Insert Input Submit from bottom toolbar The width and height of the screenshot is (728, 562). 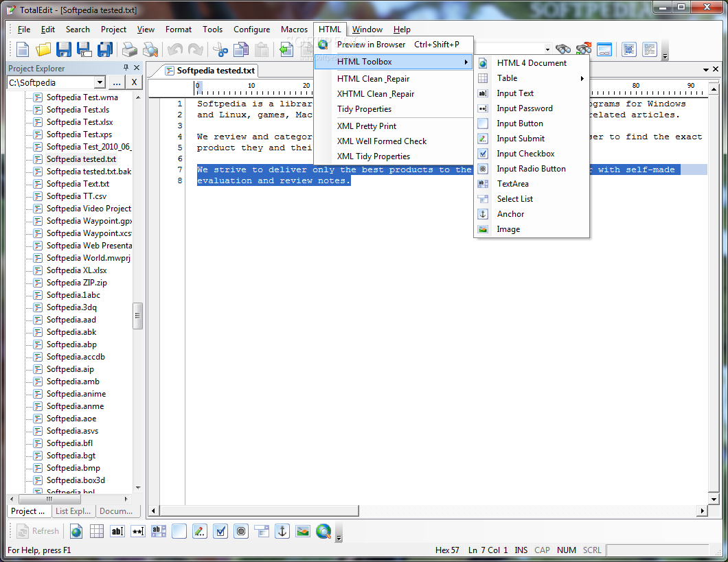point(200,531)
